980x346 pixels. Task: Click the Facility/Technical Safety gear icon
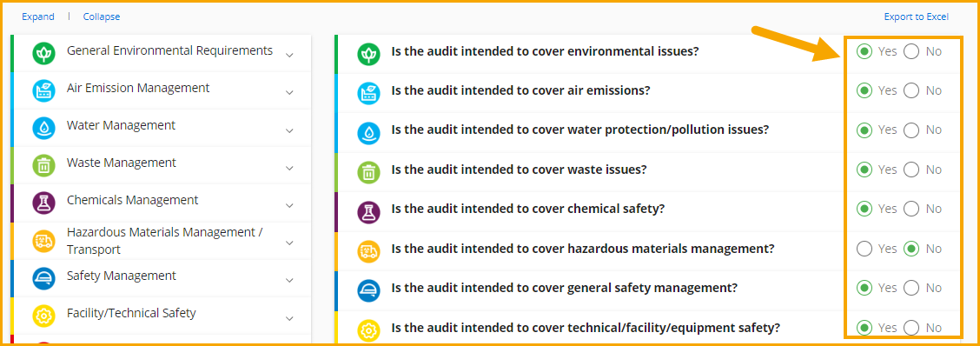[43, 316]
